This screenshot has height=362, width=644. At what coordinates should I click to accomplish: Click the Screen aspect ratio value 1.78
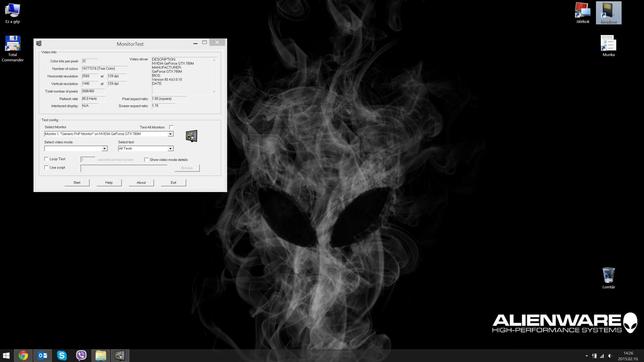point(163,106)
